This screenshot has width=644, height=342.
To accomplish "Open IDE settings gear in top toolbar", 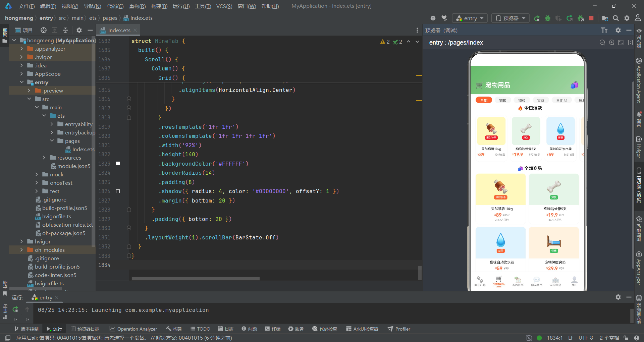I will point(627,18).
